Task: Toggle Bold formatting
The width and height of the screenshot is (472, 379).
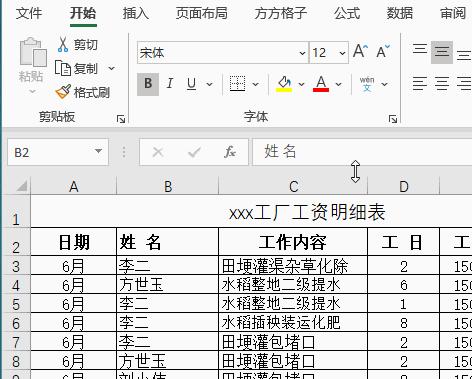Action: coord(148,84)
